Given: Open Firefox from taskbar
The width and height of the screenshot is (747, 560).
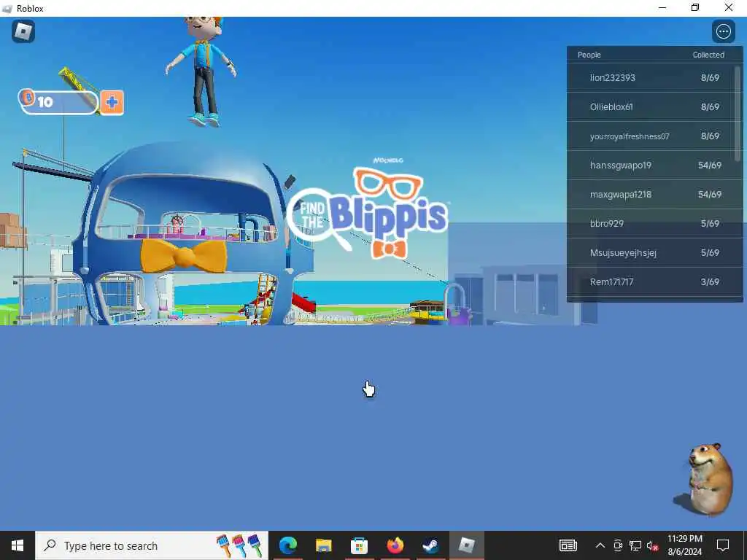Looking at the screenshot, I should point(395,545).
